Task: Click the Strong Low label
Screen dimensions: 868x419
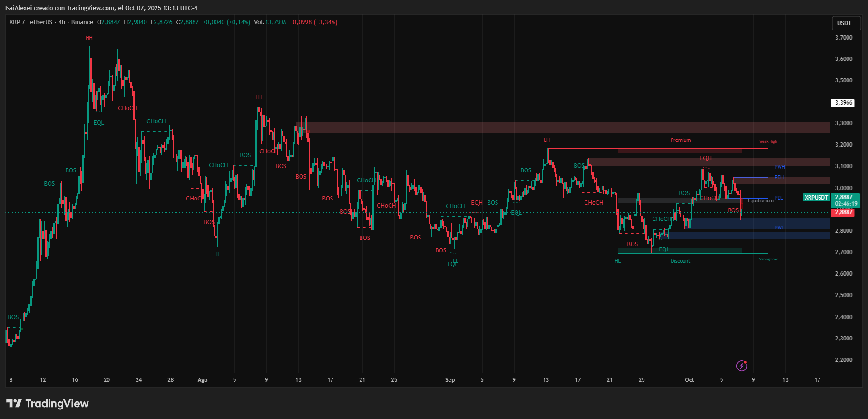Action: coord(768,259)
